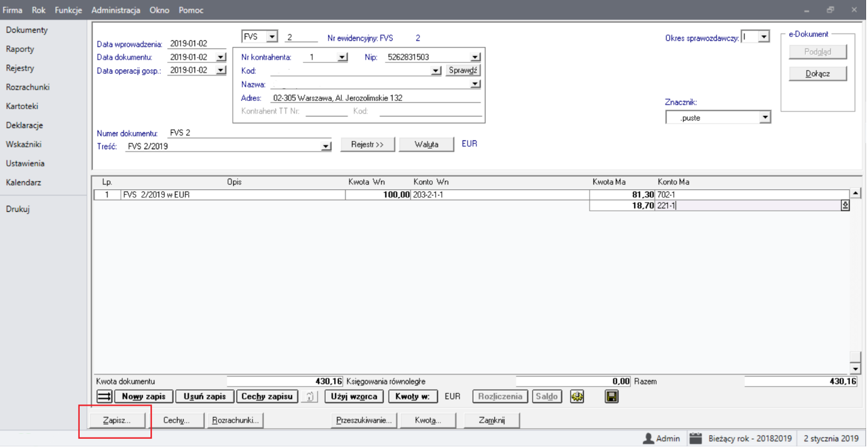Go to Wskaźniki in the sidebar
Image resolution: width=868 pixels, height=447 pixels.
pos(24,144)
